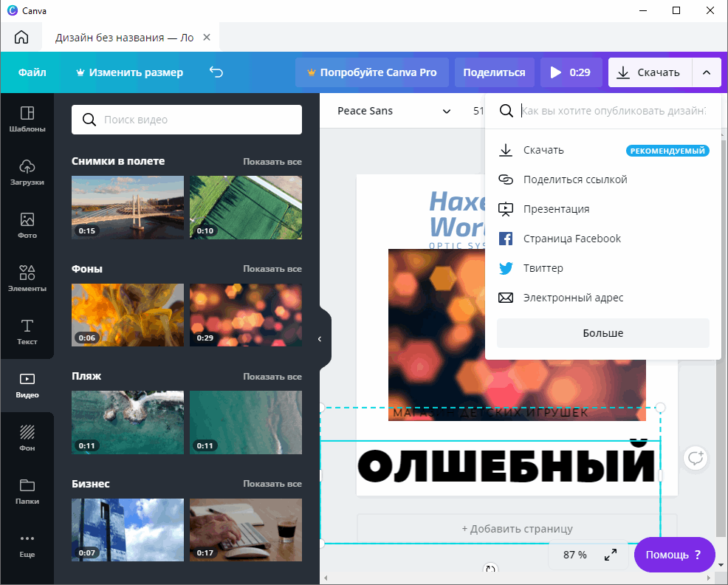
Task: Choose Электронный адрес option
Action: click(x=603, y=298)
